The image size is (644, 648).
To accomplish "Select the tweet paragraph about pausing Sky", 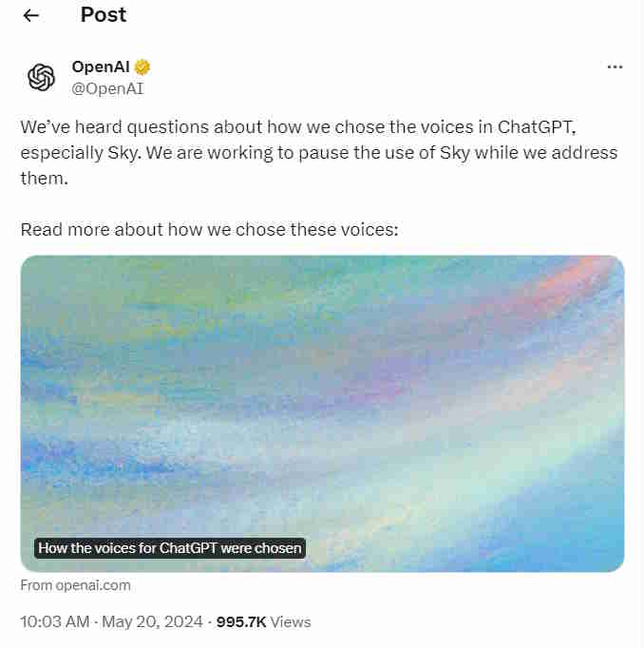I will click(319, 152).
